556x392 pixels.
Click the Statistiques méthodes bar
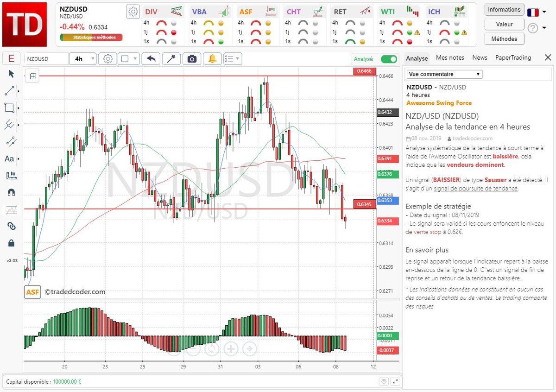[91, 37]
